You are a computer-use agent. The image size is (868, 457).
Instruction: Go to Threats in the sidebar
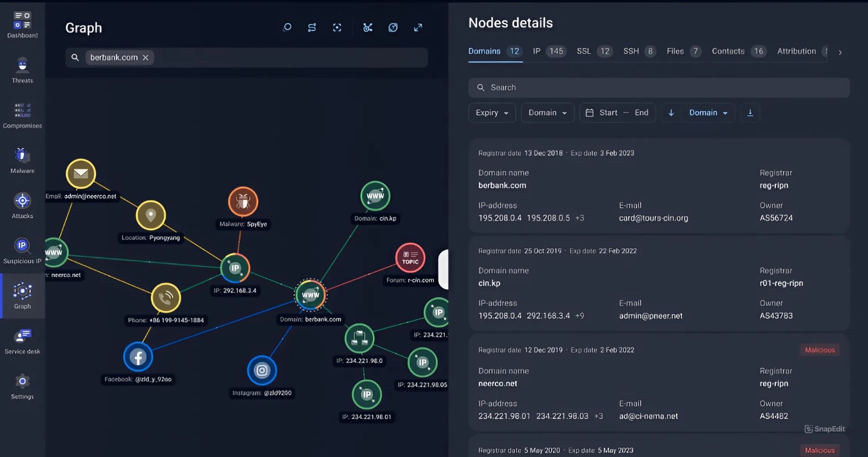tap(22, 70)
